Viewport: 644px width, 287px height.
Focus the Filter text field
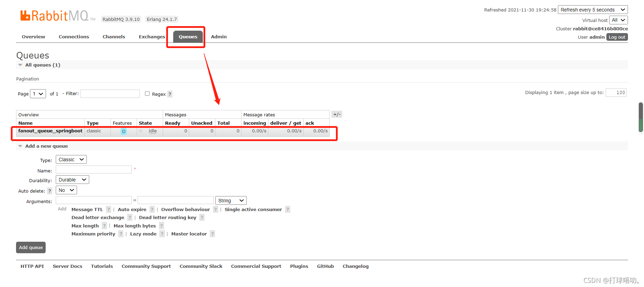110,94
